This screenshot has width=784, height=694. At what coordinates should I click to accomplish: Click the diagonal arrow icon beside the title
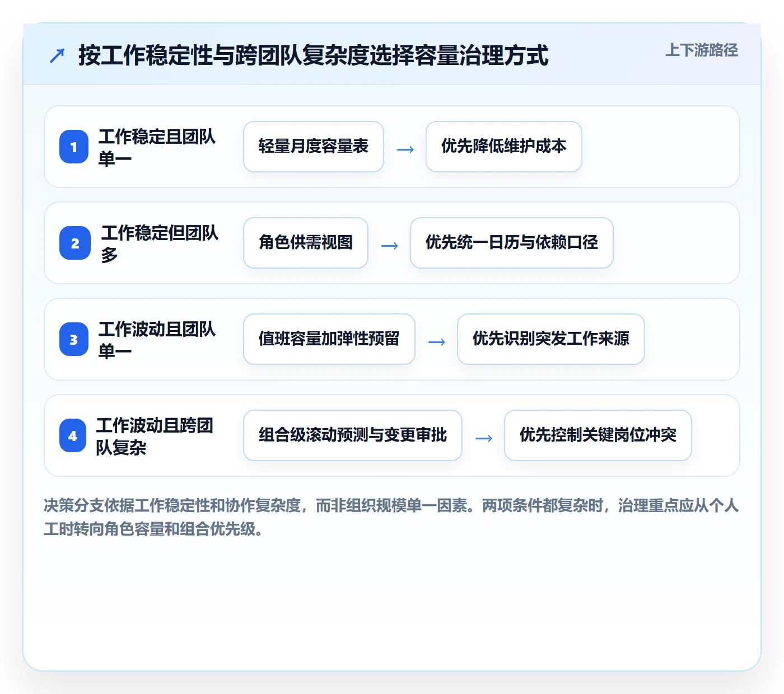click(x=57, y=55)
